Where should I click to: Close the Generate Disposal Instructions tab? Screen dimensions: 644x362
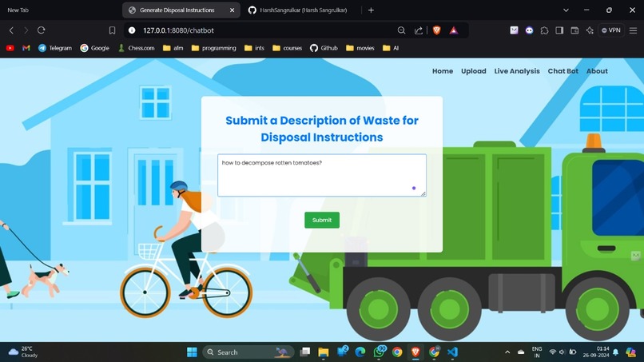(232, 10)
